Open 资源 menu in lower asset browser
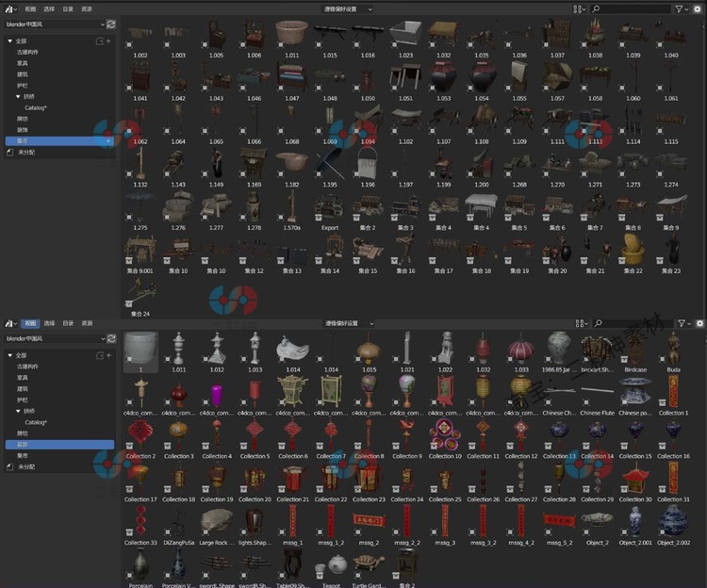Image resolution: width=707 pixels, height=588 pixels. point(87,323)
